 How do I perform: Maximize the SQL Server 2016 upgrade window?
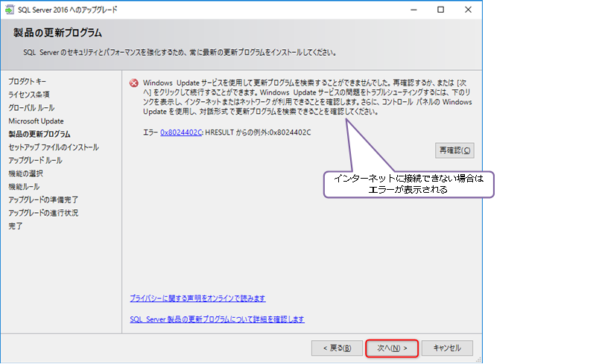click(440, 10)
